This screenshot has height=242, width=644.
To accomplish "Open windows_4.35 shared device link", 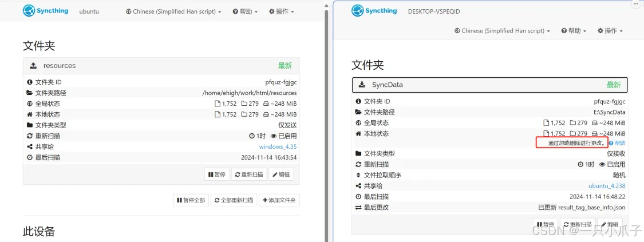I will (278, 147).
